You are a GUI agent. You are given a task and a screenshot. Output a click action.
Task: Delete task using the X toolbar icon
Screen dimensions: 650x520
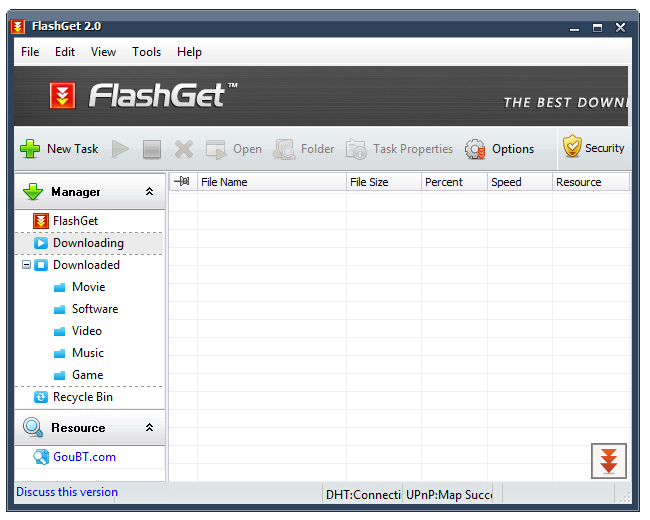(184, 149)
